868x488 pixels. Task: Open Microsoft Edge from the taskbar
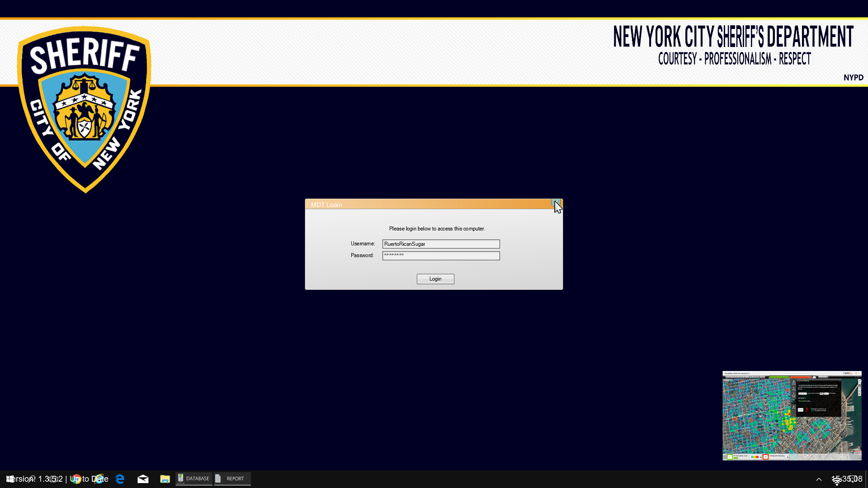tap(120, 479)
